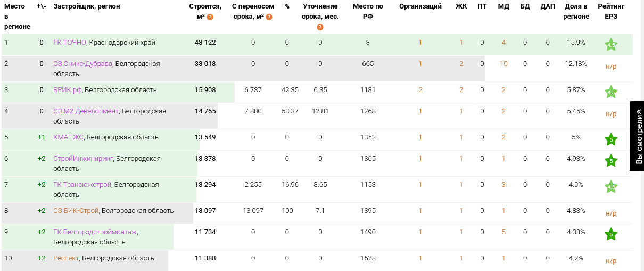Open the СЗ Оникс-Дубрава developer page

pos(82,64)
